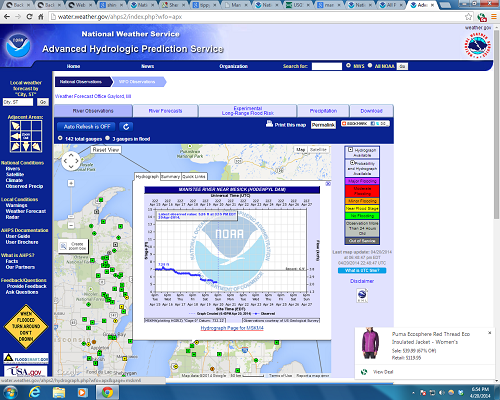Pan the map up with the up arrow
The width and height of the screenshot is (500, 400).
click(71, 156)
